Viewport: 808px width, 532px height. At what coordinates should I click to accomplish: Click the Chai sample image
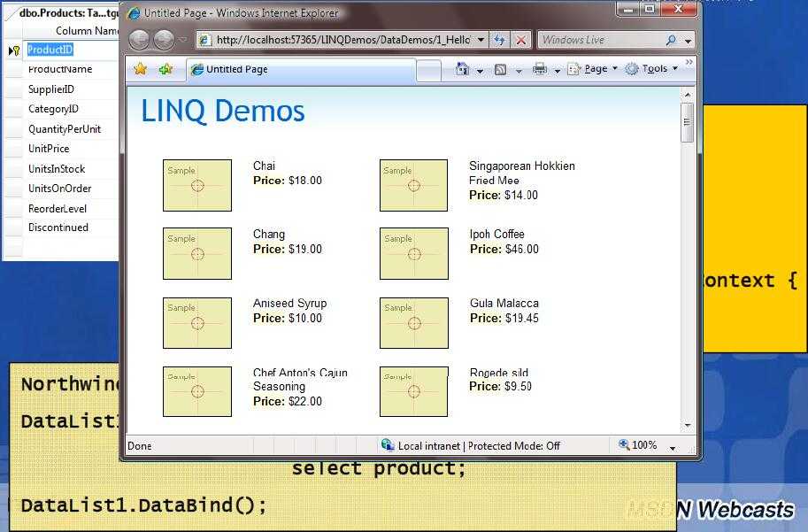[197, 185]
